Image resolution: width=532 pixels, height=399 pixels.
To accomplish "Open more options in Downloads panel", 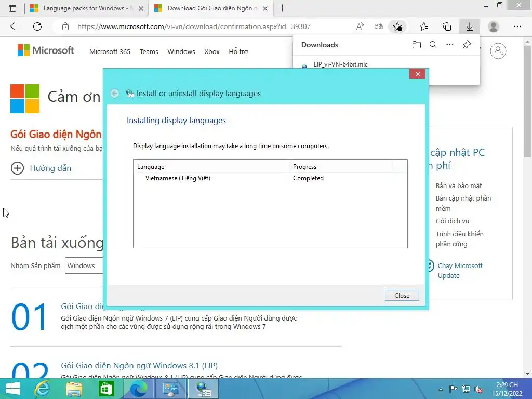I will click(450, 45).
